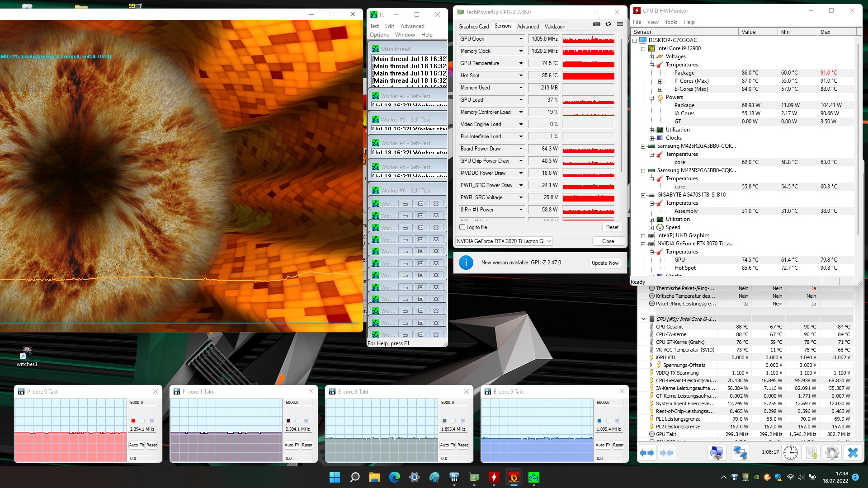This screenshot has width=868, height=488.
Task: Open the File menu in HWMonitor
Action: [x=637, y=22]
